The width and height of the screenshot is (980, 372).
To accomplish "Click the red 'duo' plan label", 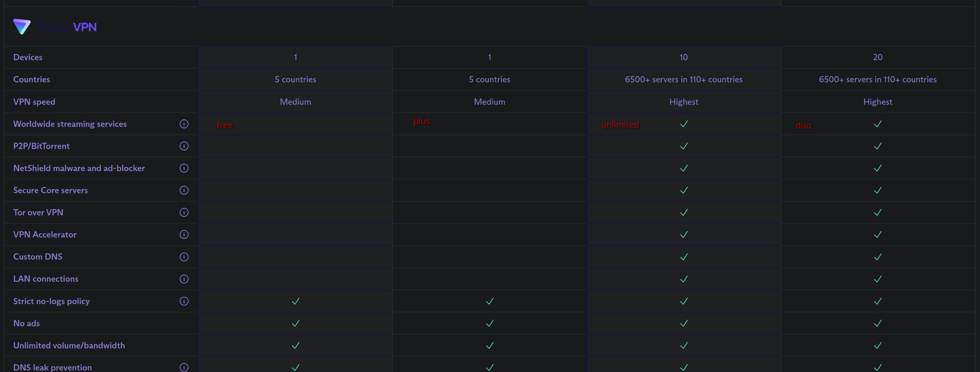I will coord(803,125).
